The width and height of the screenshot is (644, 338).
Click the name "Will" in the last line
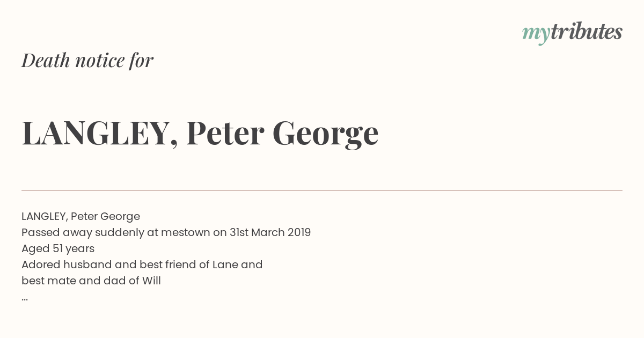(x=151, y=281)
